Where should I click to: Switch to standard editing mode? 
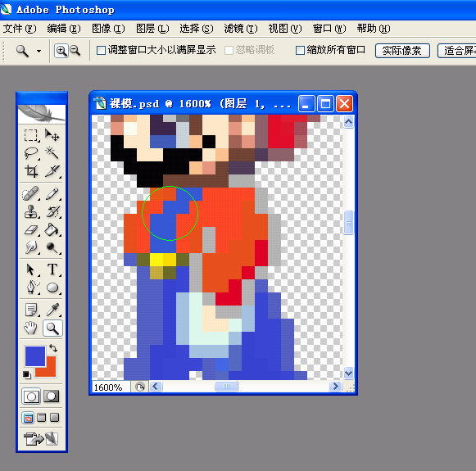pos(31,396)
